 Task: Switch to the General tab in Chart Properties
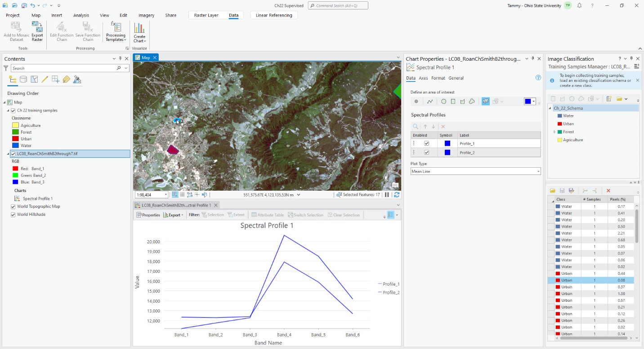pyautogui.click(x=456, y=78)
